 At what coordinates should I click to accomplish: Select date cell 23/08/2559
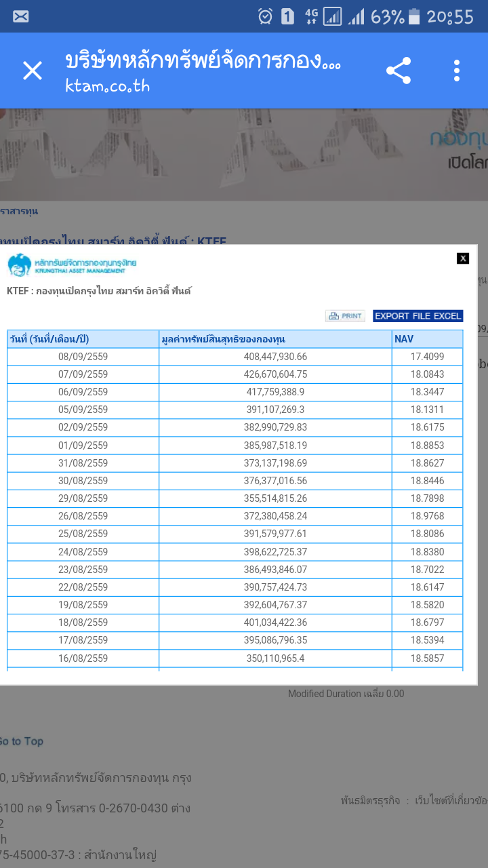83,570
